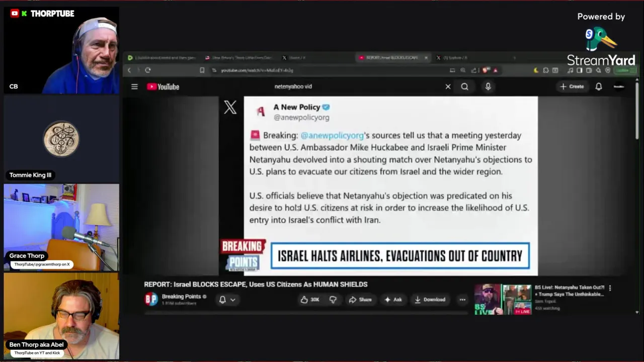Viewport: 644px width, 362px height.
Task: Like the video with thumbs up 30K
Action: coord(310,300)
